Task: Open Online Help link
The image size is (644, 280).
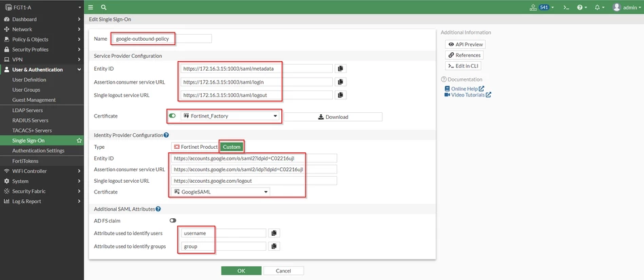Action: click(465, 88)
